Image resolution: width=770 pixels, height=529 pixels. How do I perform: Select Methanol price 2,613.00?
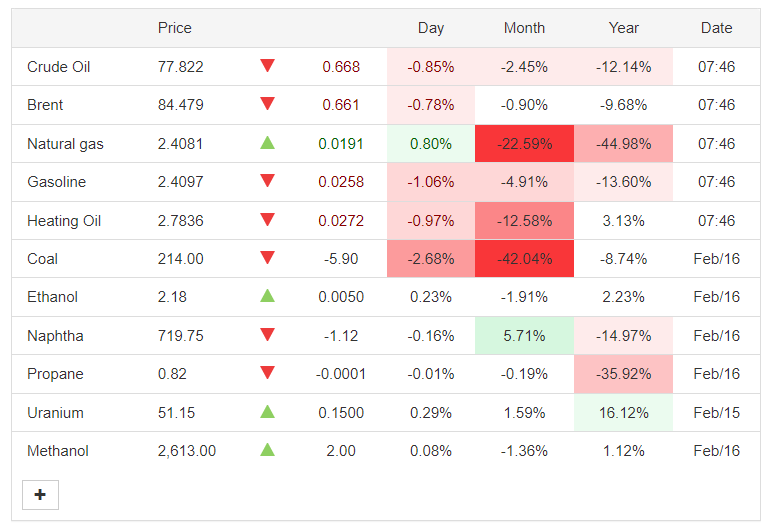[187, 451]
